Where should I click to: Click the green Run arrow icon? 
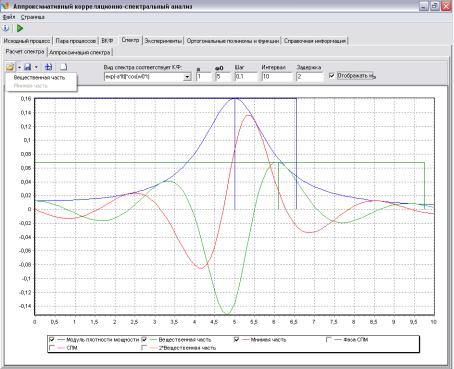20,28
